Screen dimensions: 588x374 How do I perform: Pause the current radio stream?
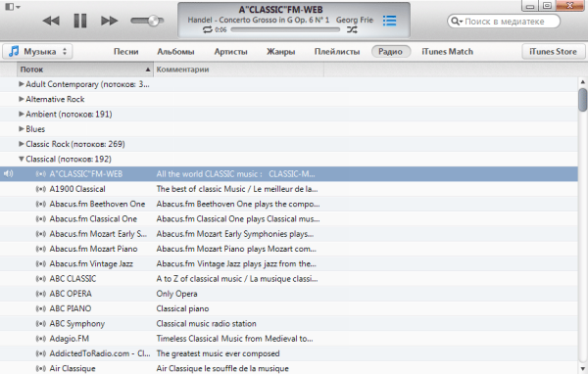pyautogui.click(x=80, y=21)
